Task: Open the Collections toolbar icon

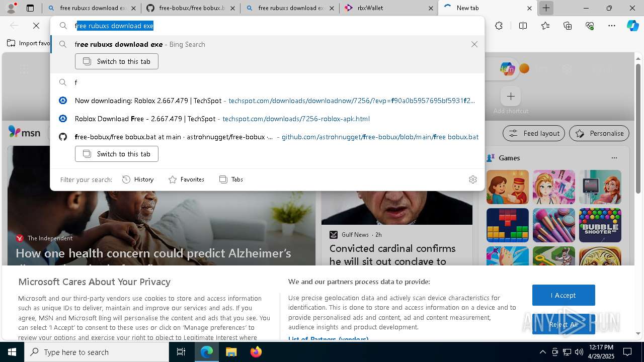Action: tap(568, 26)
